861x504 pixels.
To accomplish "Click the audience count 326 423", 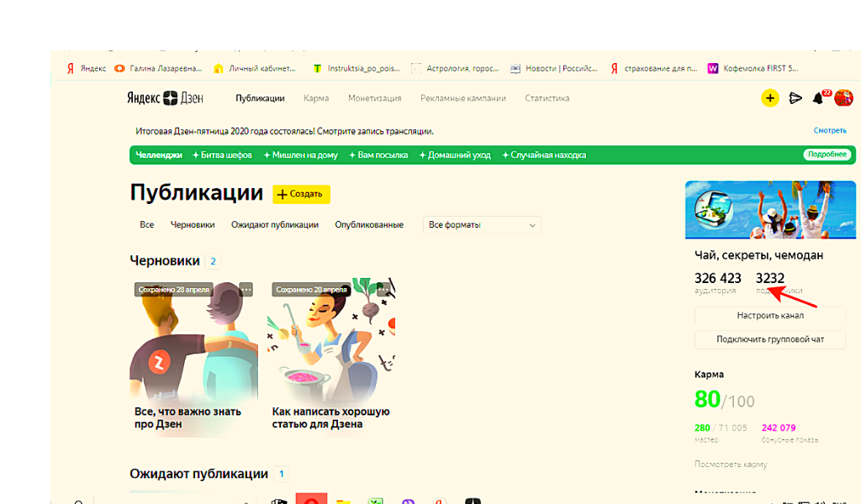I will tap(718, 278).
